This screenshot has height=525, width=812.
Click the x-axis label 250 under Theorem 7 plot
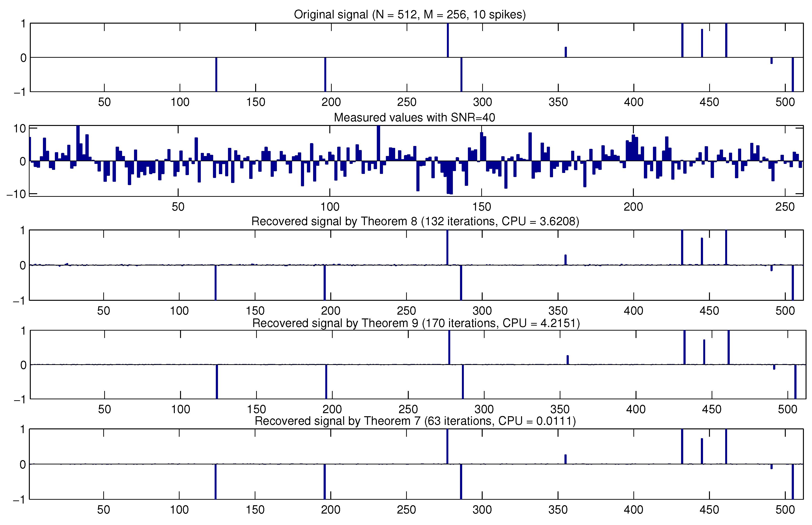coord(406,510)
